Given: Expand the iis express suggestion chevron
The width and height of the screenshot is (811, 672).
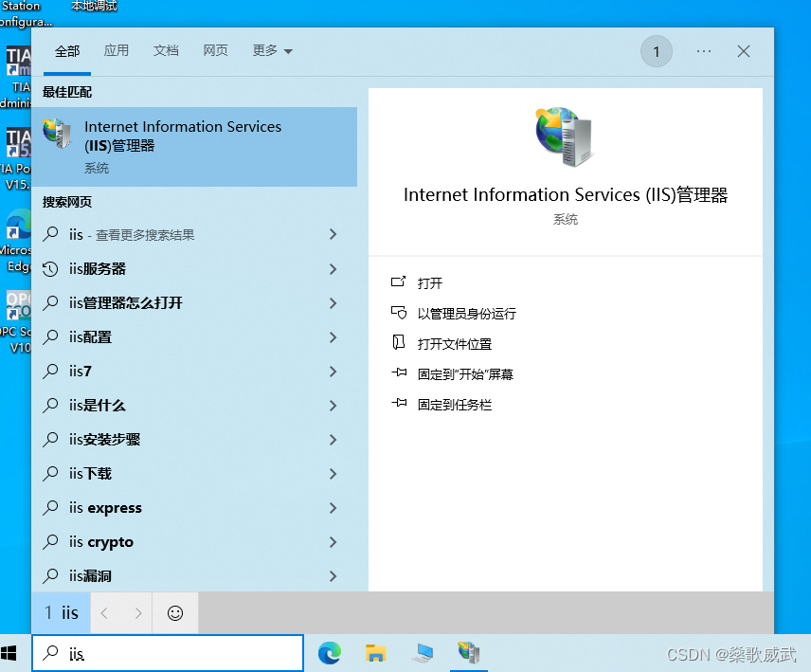Looking at the screenshot, I should tap(333, 507).
